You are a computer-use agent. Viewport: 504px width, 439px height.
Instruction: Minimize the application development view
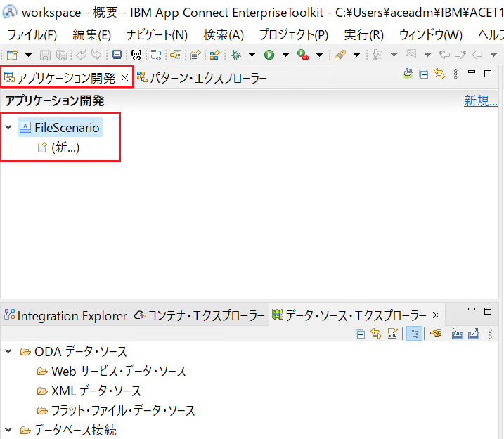(x=472, y=72)
